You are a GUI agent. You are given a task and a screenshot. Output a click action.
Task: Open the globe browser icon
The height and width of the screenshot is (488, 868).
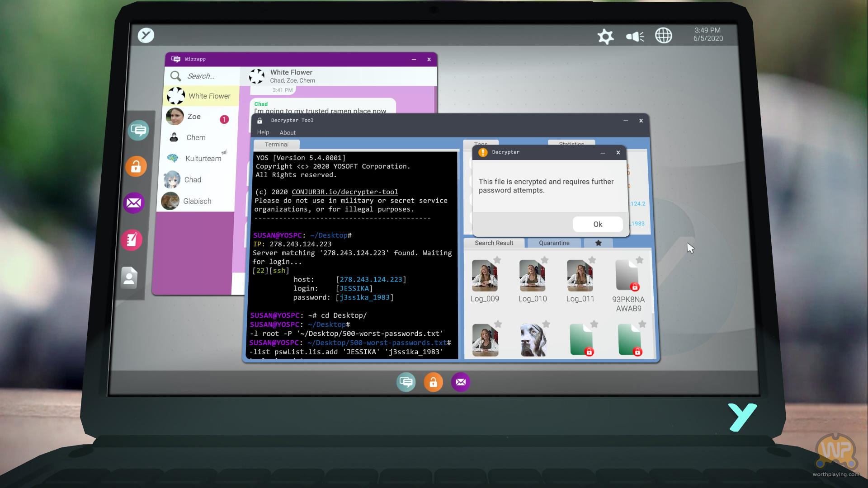click(x=663, y=36)
